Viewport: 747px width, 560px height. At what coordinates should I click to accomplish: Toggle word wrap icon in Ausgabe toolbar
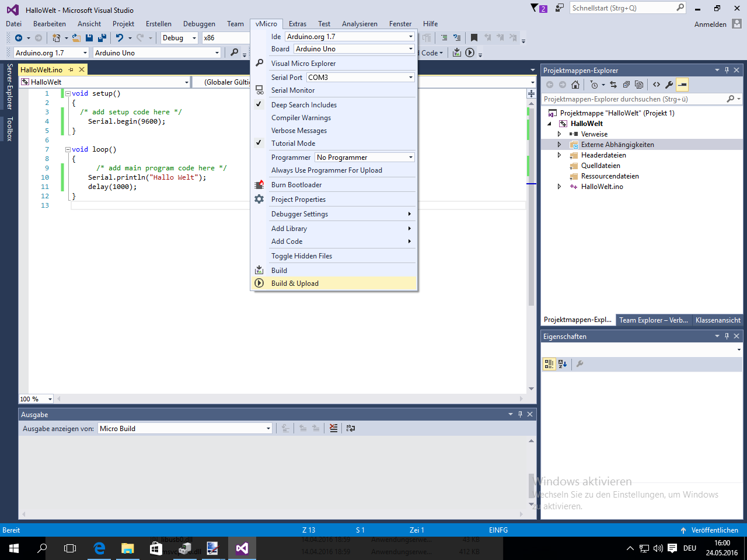[350, 428]
